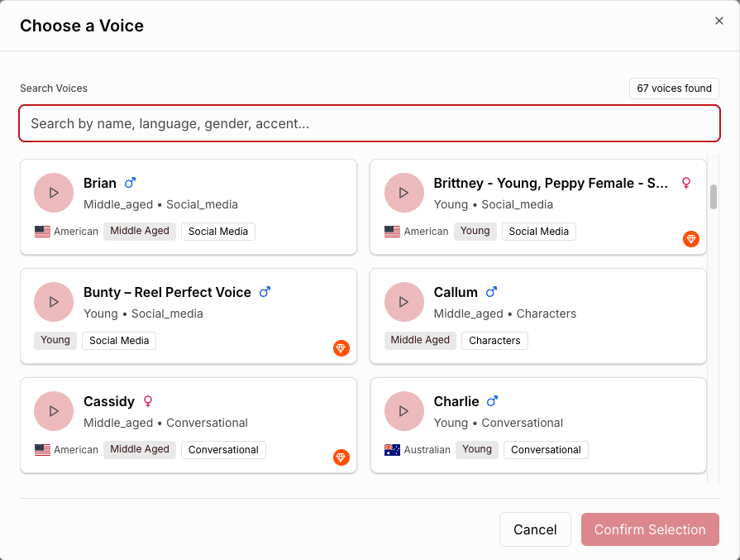Screen dimensions: 740x560
Task: Select the Callum voice name
Action: tap(456, 292)
